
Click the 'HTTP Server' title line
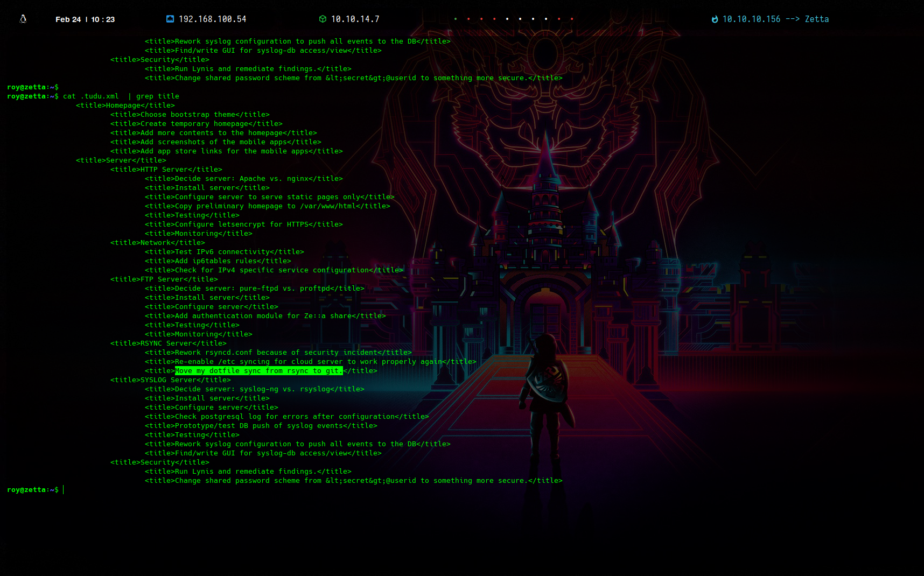(x=166, y=170)
